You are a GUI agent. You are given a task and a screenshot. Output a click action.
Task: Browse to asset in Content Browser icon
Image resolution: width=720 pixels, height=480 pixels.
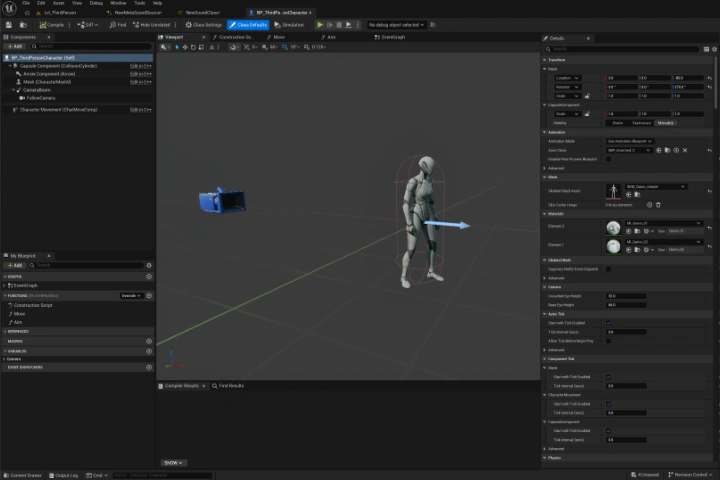tap(23, 25)
